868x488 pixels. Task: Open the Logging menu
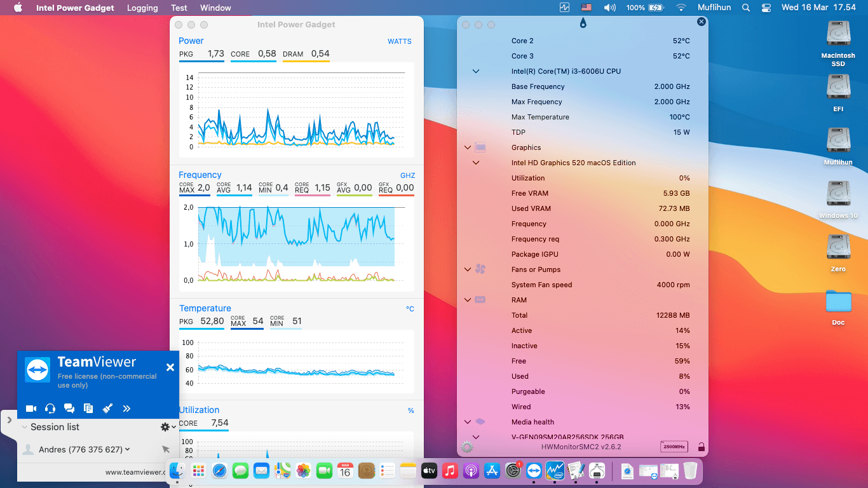point(142,8)
